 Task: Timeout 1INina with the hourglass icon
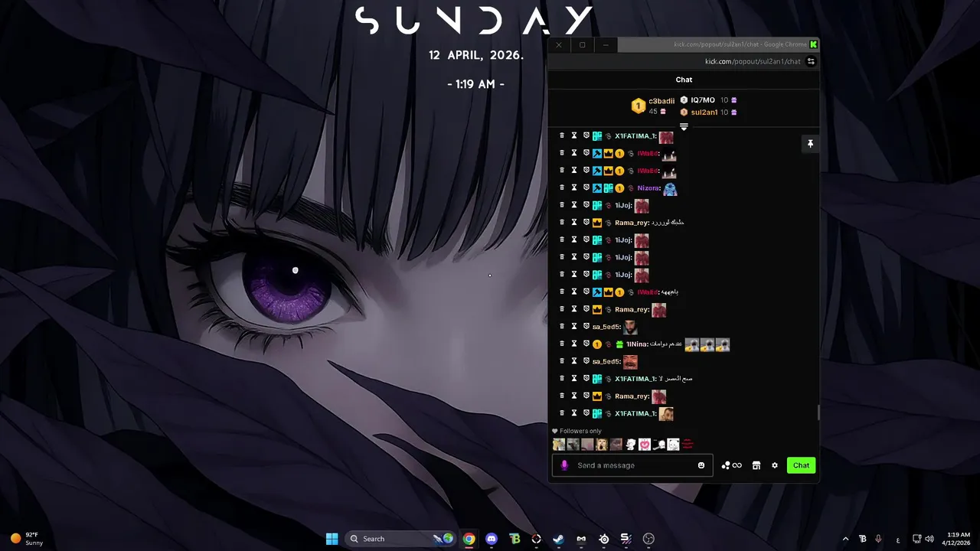574,344
